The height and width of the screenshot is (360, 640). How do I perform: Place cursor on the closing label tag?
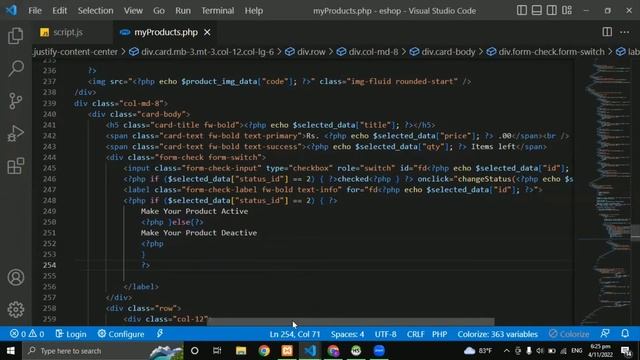tap(141, 287)
